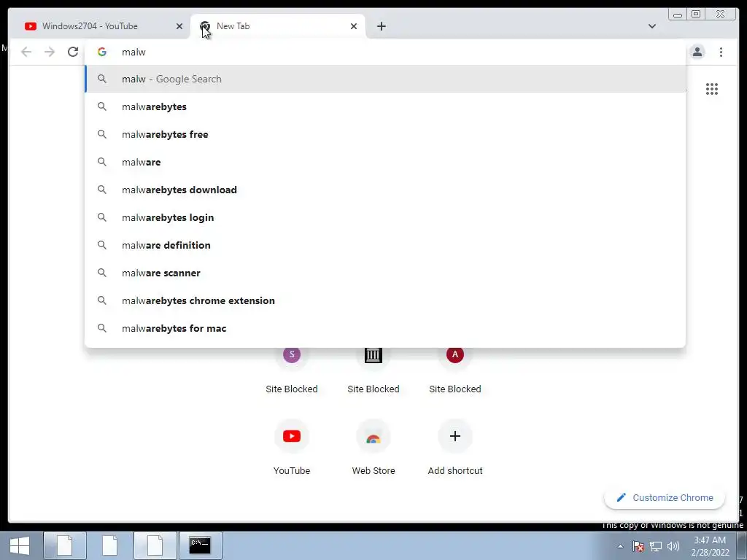Select the New Tab tab
Image resolution: width=747 pixels, height=560 pixels.
[278, 26]
